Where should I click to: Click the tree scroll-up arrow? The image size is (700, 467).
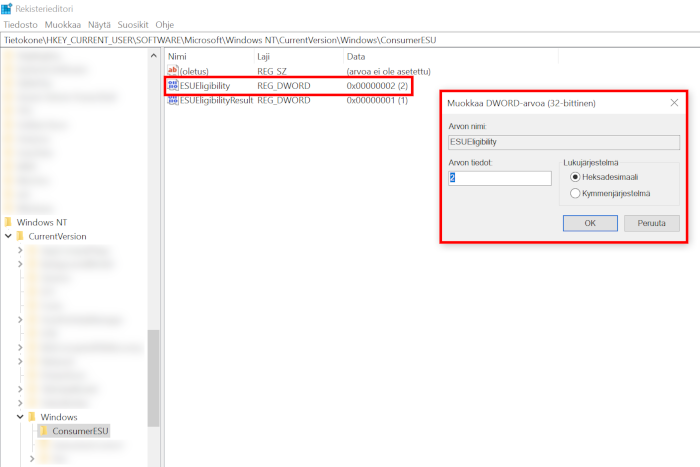[154, 56]
